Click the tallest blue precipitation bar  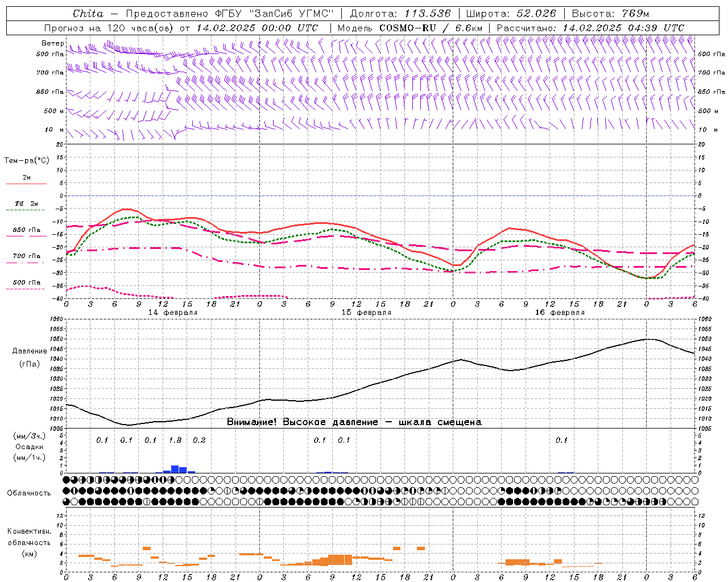click(x=175, y=469)
